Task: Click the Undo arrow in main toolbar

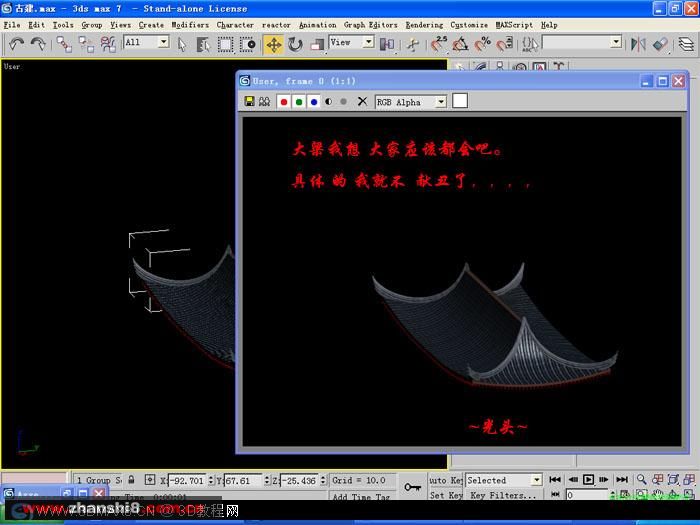Action: [x=17, y=44]
